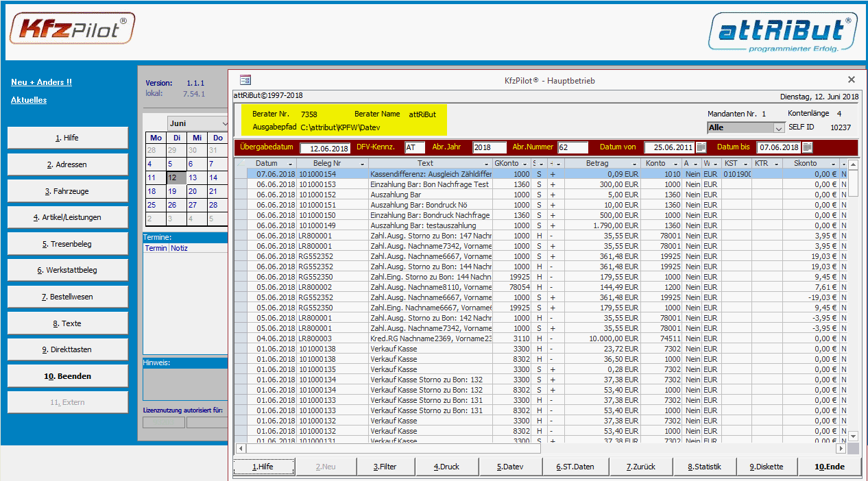Open the Datum column filter dropdown

click(290, 164)
